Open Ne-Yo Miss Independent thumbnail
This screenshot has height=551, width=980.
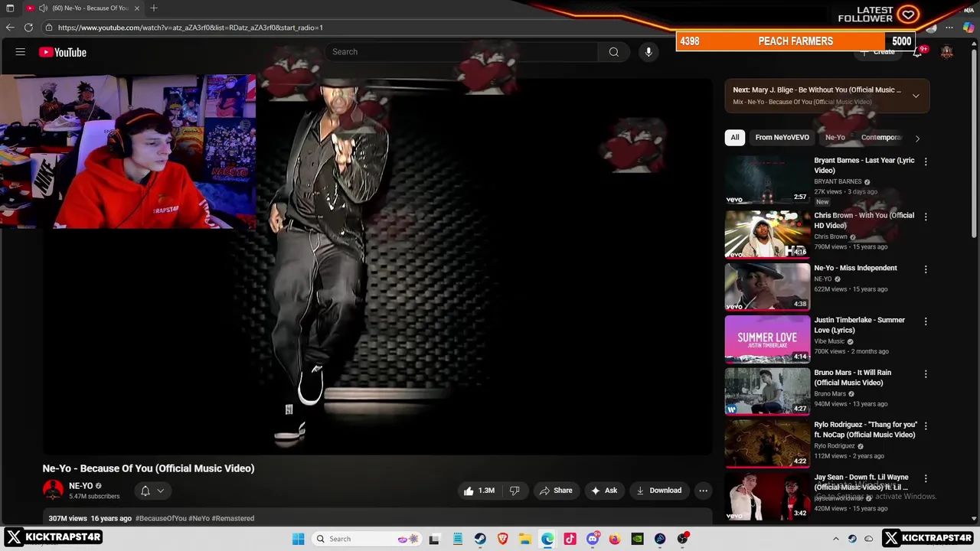tap(767, 286)
